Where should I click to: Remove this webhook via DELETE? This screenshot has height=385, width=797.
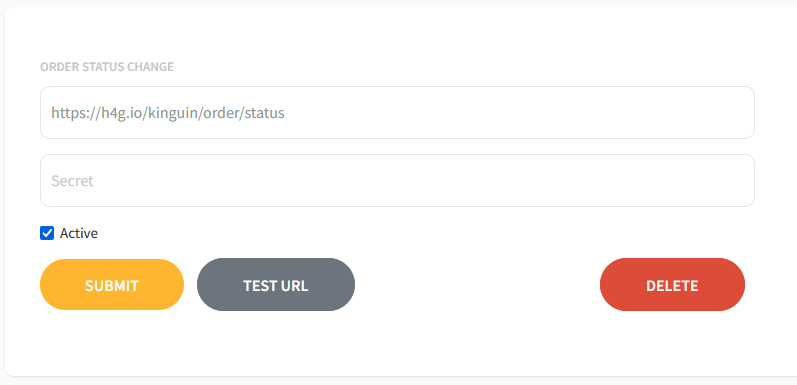coord(672,285)
